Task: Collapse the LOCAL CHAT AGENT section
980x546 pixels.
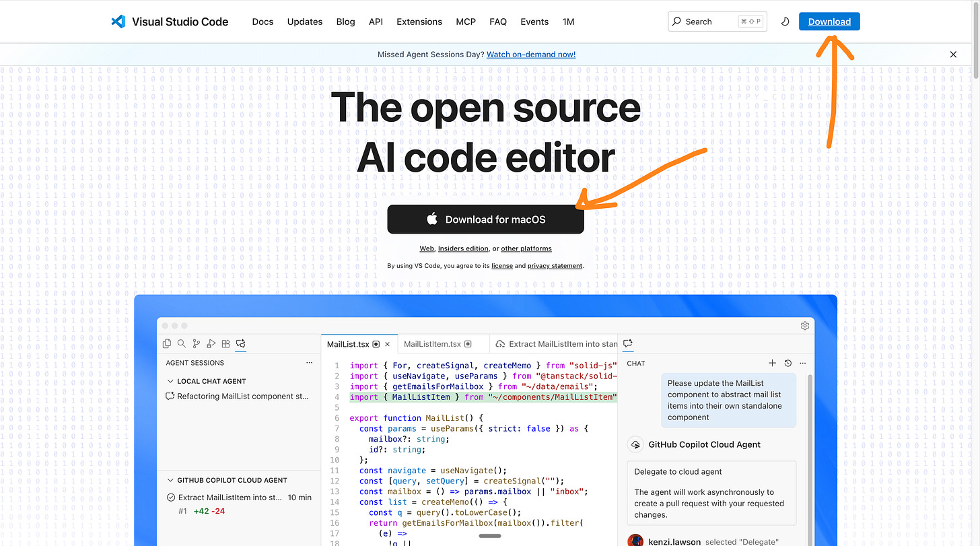Action: tap(170, 381)
